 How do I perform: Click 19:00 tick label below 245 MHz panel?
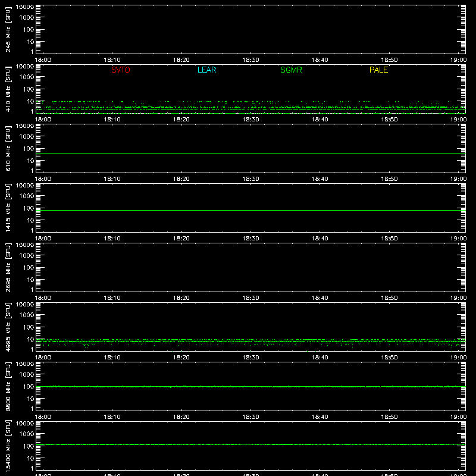(x=458, y=60)
